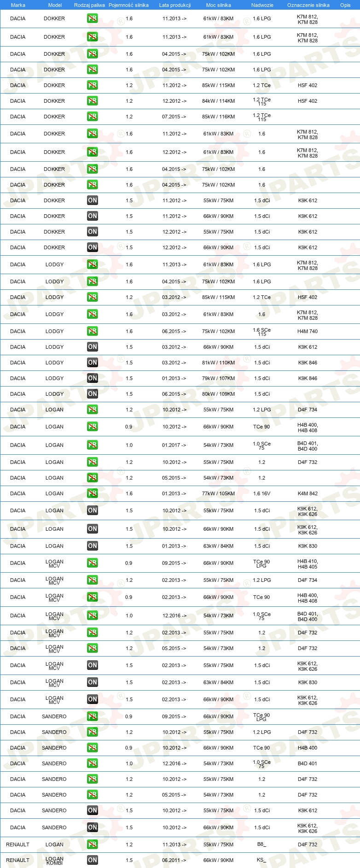Click 'K9K 830' in the Logan MCV row
The image size is (360, 868).
pos(308,682)
